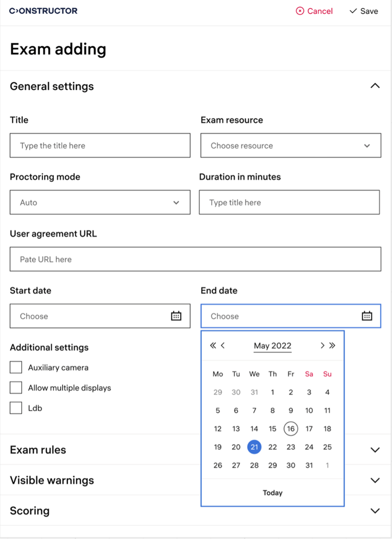The image size is (392, 539).
Task: Click the Constructor logo
Action: coord(43,11)
